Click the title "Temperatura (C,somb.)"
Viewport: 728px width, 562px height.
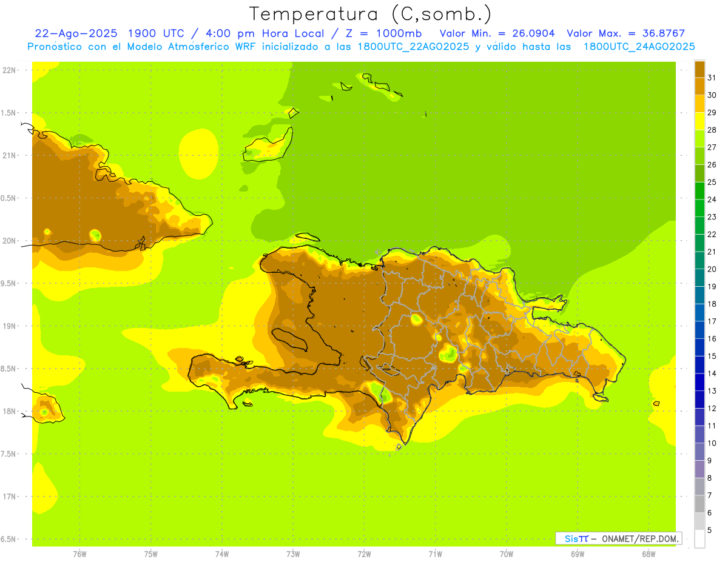tap(370, 15)
